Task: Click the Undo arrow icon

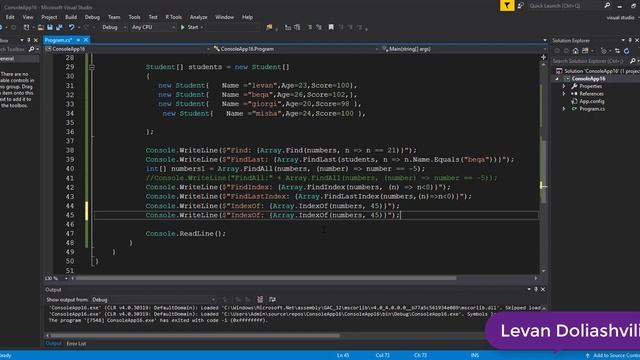Action: coord(71,27)
